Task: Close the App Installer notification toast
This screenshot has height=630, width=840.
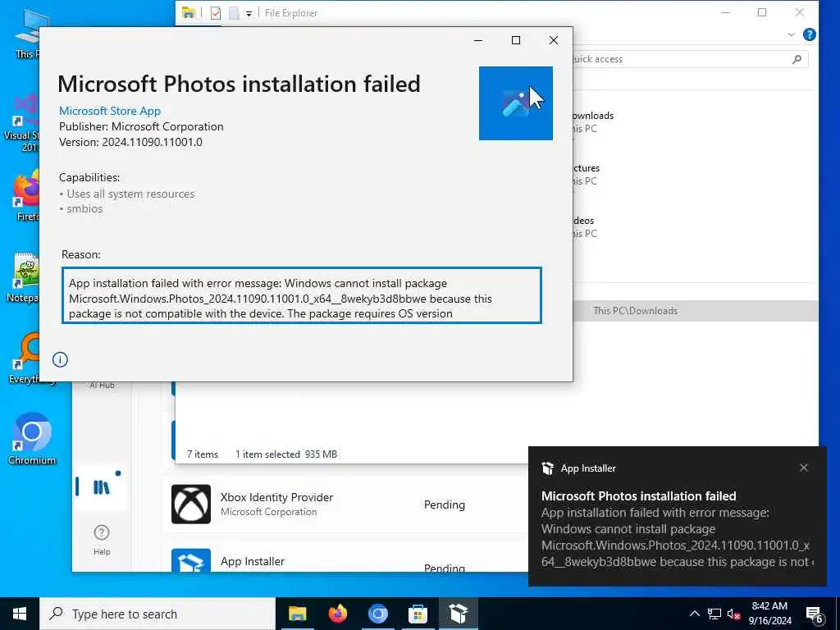Action: pyautogui.click(x=804, y=468)
